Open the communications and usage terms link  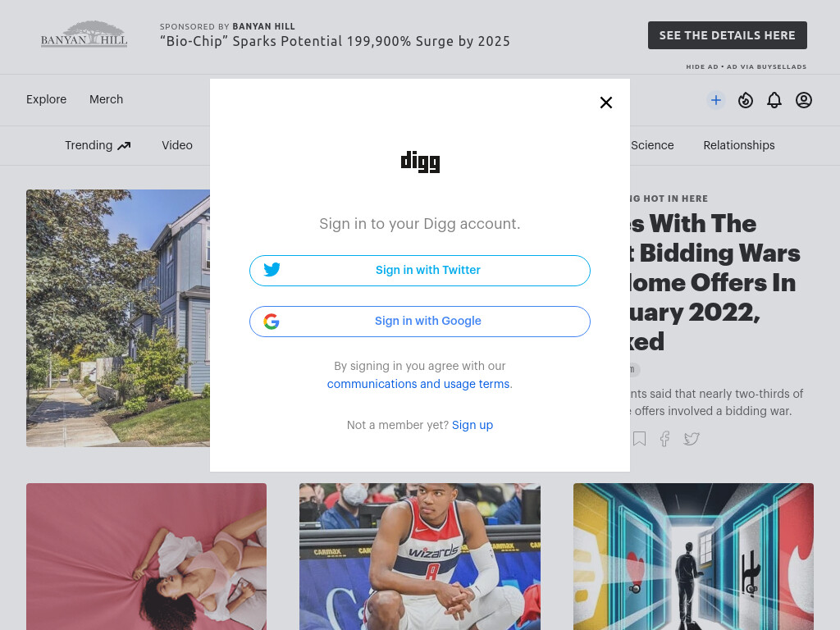click(418, 384)
